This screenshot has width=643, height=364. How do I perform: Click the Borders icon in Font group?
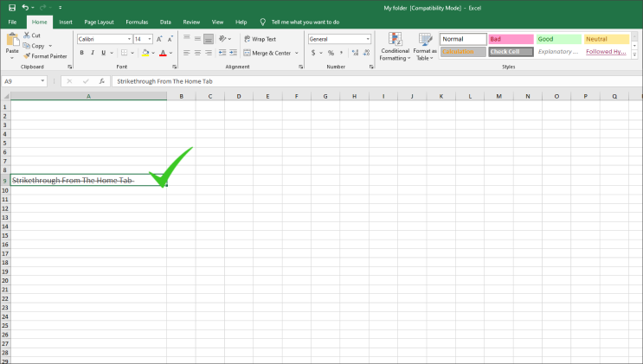click(125, 53)
